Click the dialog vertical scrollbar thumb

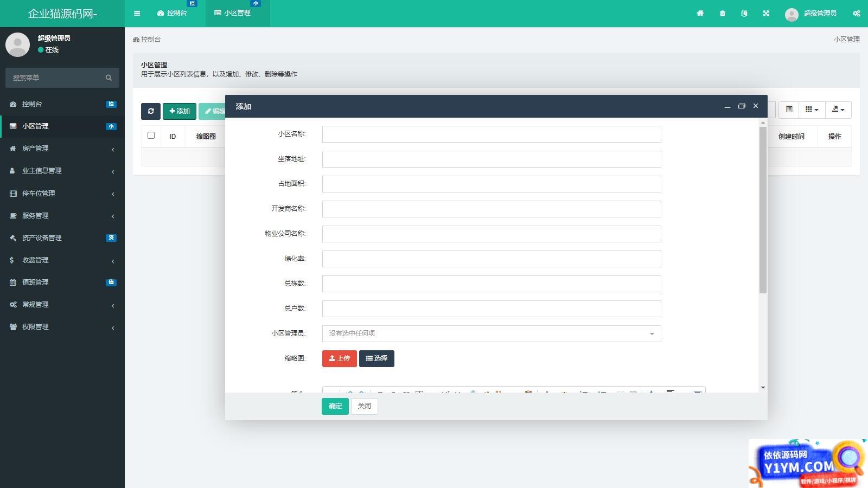tap(763, 210)
